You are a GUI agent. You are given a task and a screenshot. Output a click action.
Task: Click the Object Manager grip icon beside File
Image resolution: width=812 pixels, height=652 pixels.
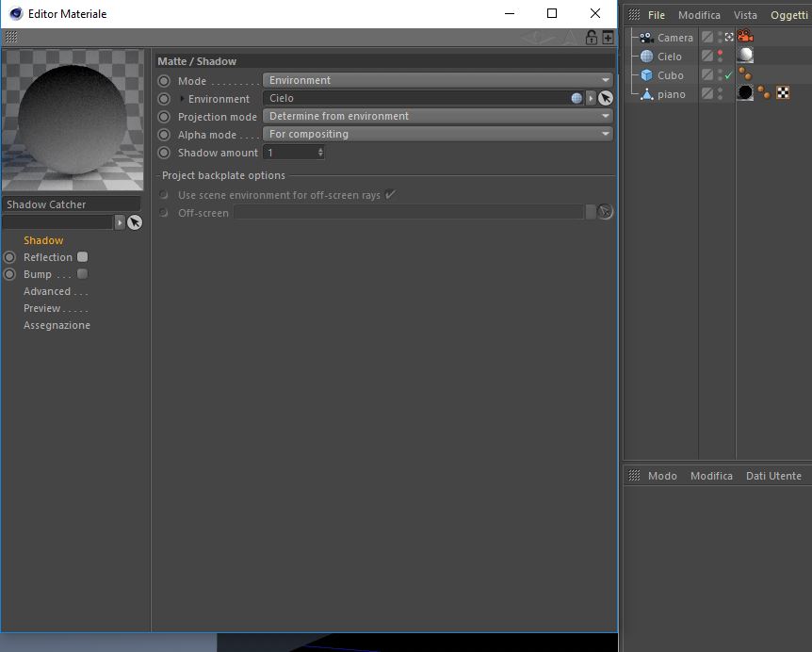[x=634, y=14]
